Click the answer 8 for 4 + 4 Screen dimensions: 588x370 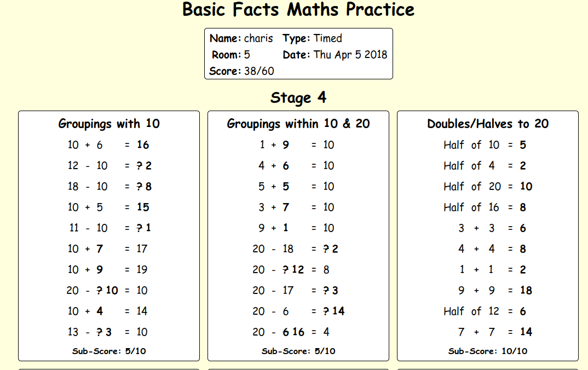(x=523, y=248)
